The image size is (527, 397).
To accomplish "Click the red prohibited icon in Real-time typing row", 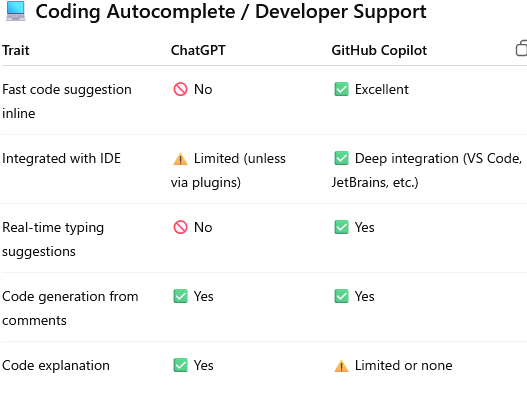I will tap(180, 227).
